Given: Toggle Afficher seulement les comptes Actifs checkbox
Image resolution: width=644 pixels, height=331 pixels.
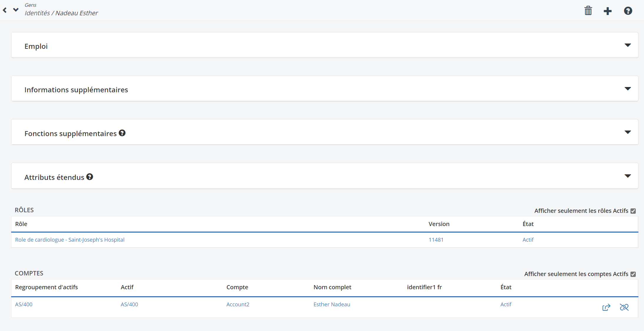Looking at the screenshot, I should 633,274.
